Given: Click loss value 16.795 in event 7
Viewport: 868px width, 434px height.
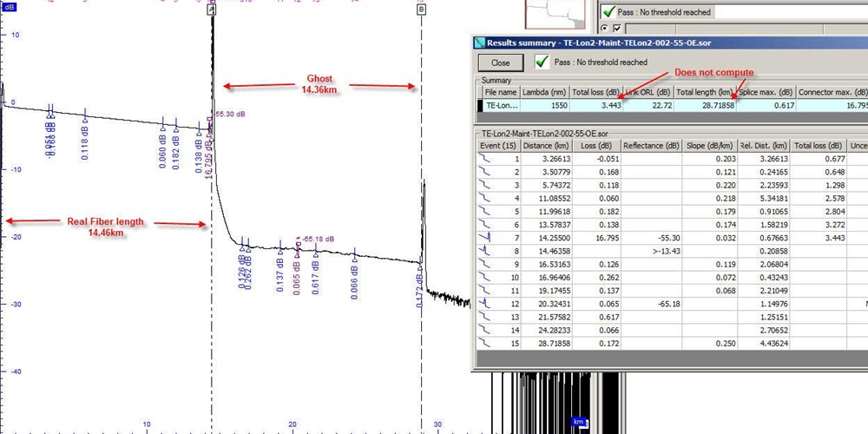Looking at the screenshot, I should click(x=597, y=238).
